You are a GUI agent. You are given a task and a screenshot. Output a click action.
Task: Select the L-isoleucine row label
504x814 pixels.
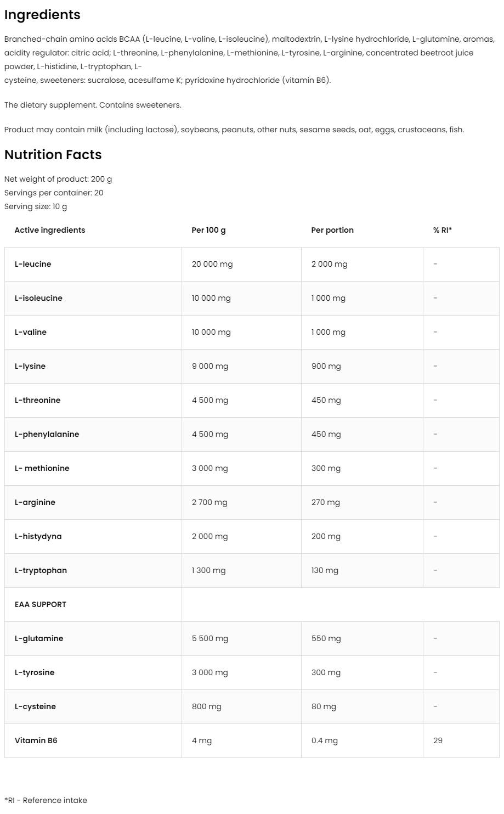coord(38,298)
